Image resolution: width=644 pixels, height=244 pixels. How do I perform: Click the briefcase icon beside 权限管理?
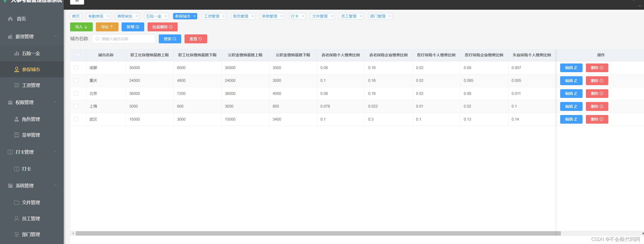click(10, 102)
